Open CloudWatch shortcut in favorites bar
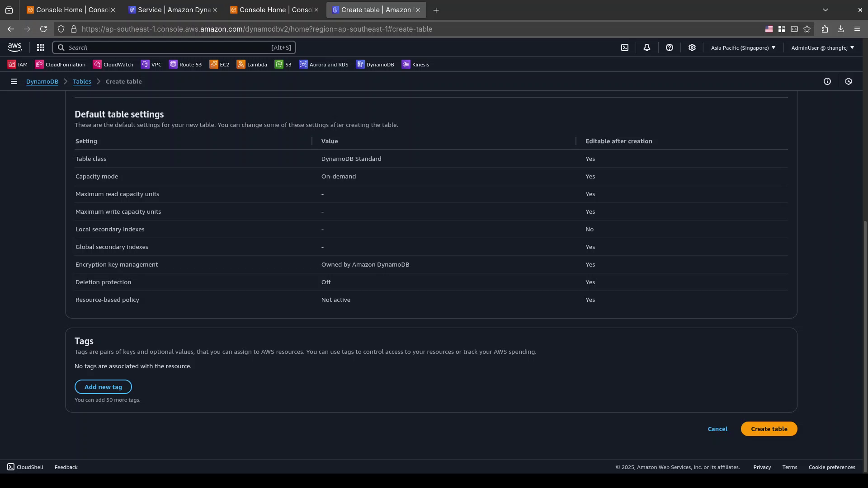This screenshot has width=868, height=488. (x=113, y=65)
